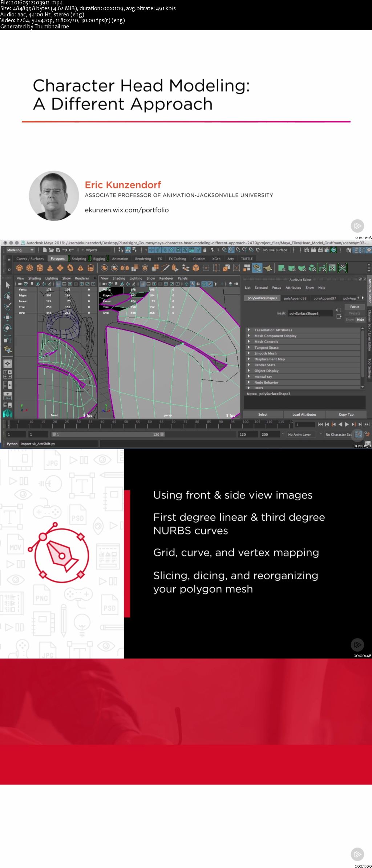
Task: Click the Save Scene icon
Action: 58,250
